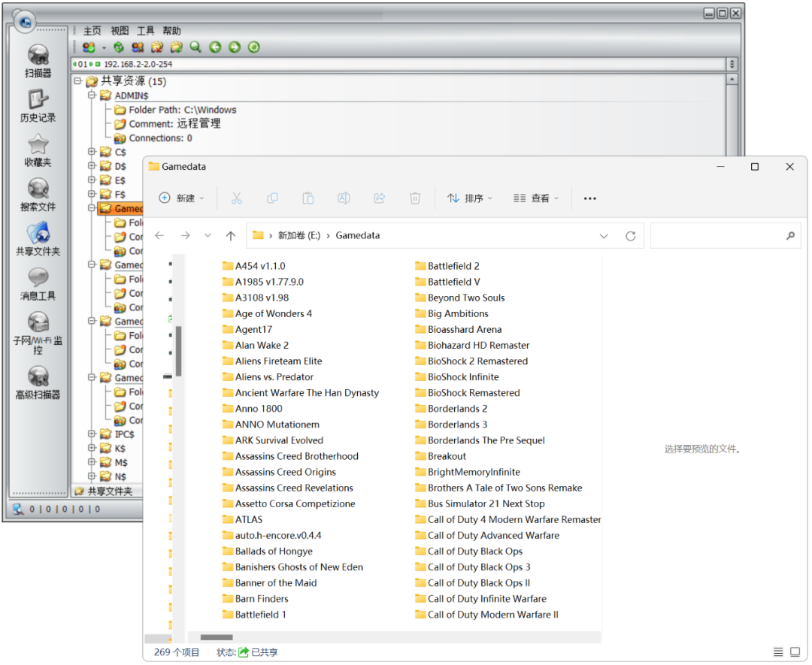The image size is (812, 665).
Task: Collapse the 共享资源 (15) root node
Action: click(x=77, y=81)
